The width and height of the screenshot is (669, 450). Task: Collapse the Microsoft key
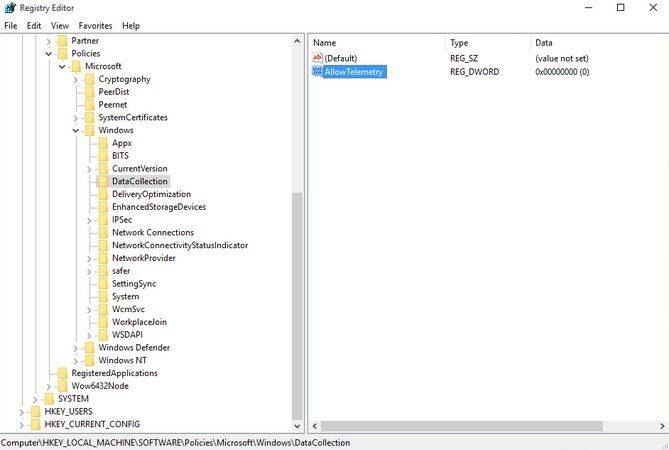click(x=62, y=67)
